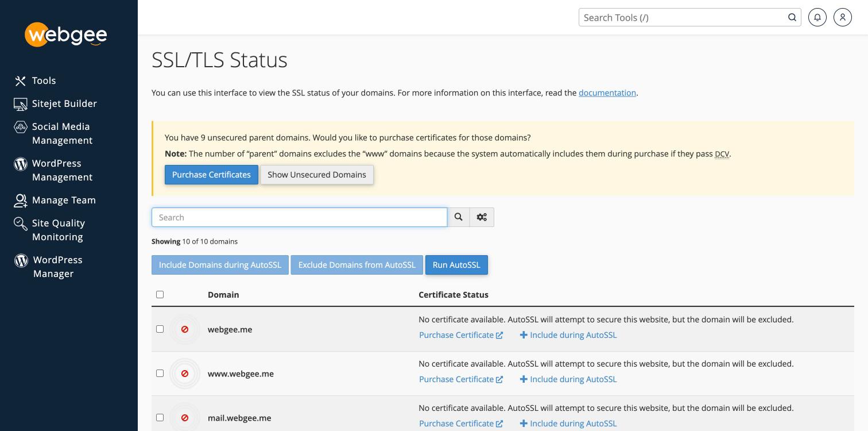
Task: Click Include during AutoSSL for mail.webgee.me
Action: (568, 424)
